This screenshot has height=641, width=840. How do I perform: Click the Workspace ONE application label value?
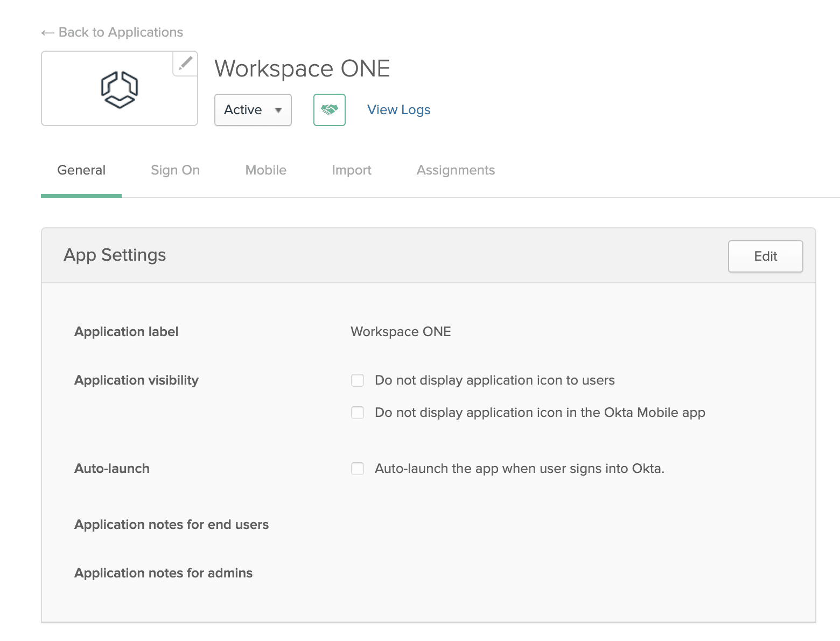401,332
